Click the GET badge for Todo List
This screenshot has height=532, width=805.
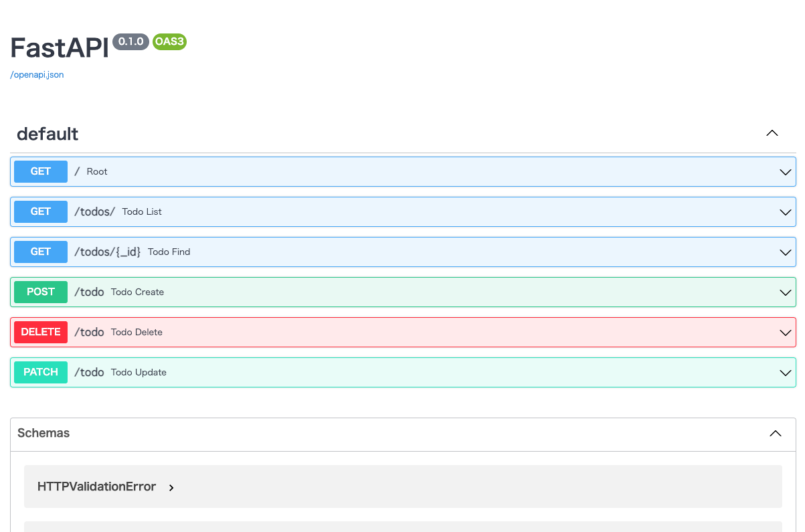coord(41,211)
